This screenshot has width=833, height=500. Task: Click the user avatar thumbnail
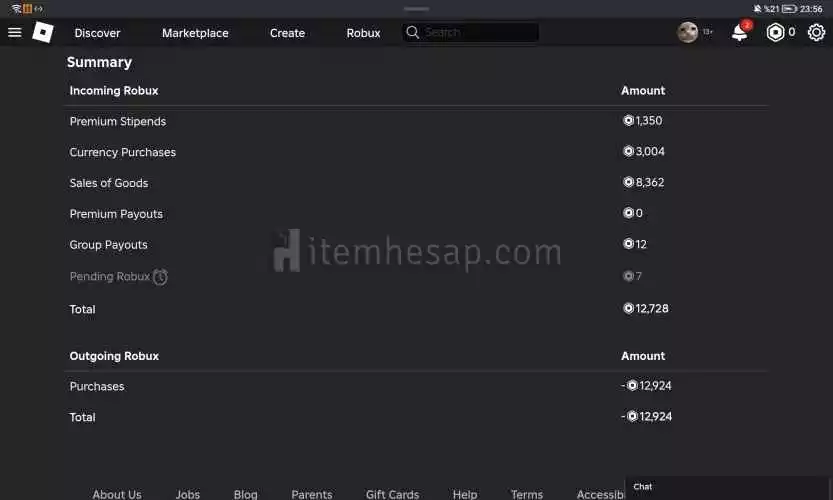tap(687, 32)
